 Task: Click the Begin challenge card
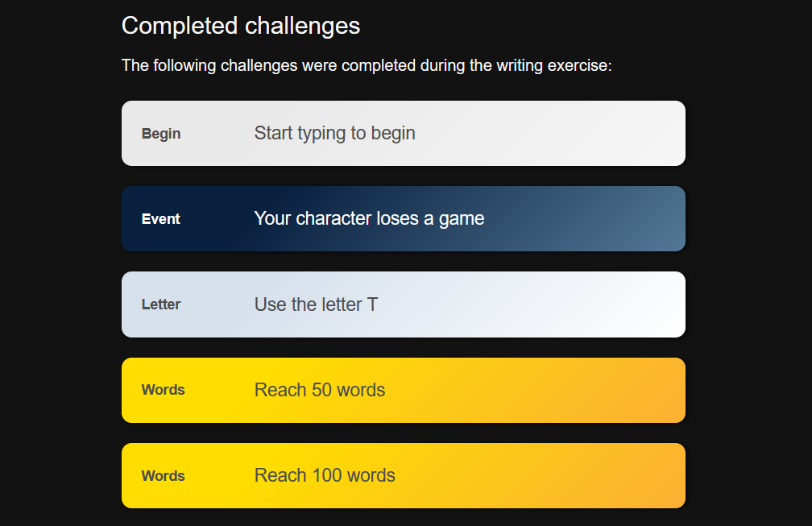click(403, 133)
